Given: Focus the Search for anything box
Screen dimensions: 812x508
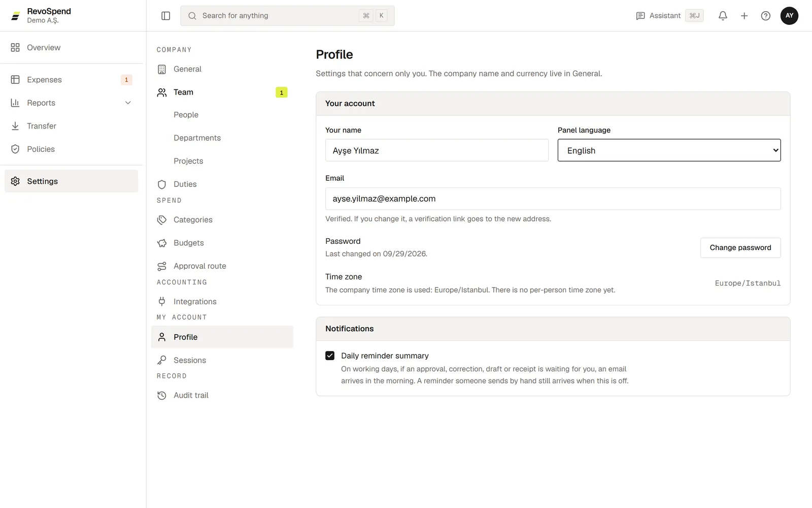Looking at the screenshot, I should 287,16.
